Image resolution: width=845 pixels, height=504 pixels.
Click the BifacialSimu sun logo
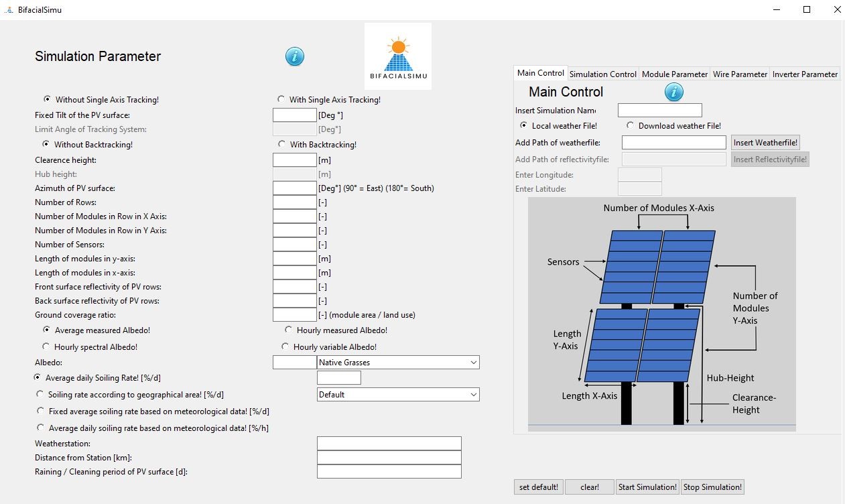pos(397,56)
